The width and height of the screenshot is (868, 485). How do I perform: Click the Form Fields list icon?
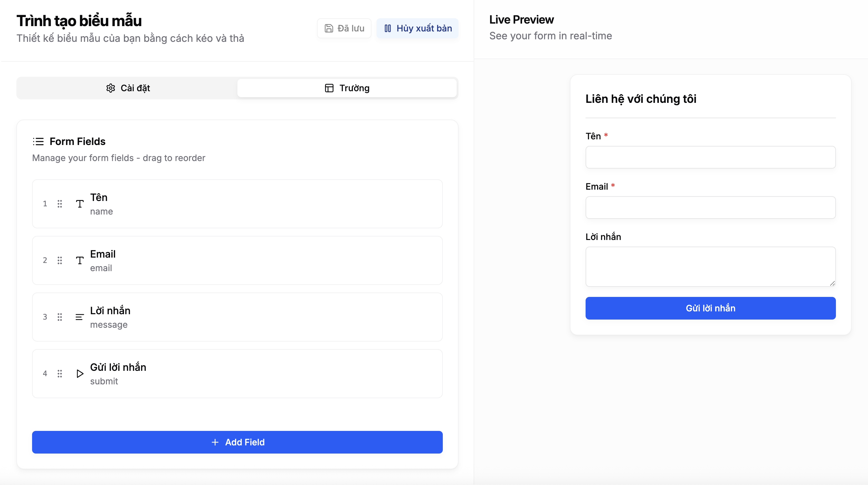(x=38, y=142)
